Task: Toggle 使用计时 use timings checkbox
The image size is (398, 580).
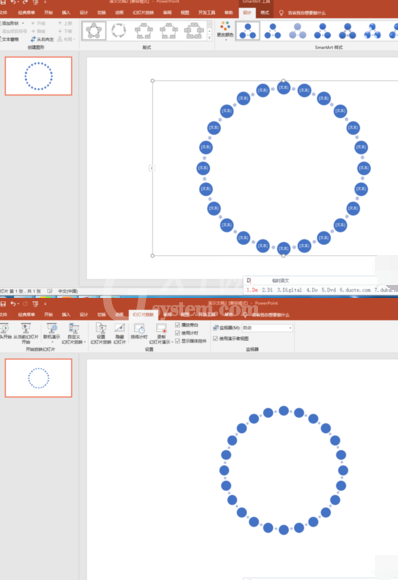Action: pos(178,333)
